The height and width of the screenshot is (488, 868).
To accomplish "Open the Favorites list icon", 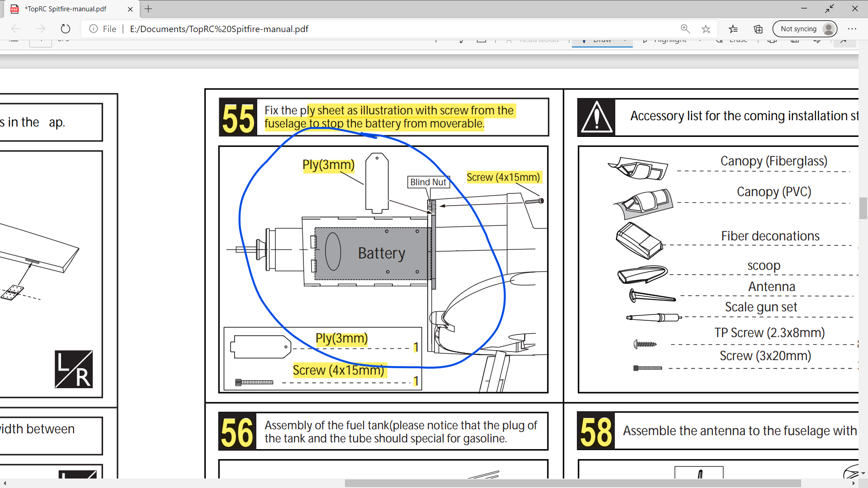I will coord(733,29).
